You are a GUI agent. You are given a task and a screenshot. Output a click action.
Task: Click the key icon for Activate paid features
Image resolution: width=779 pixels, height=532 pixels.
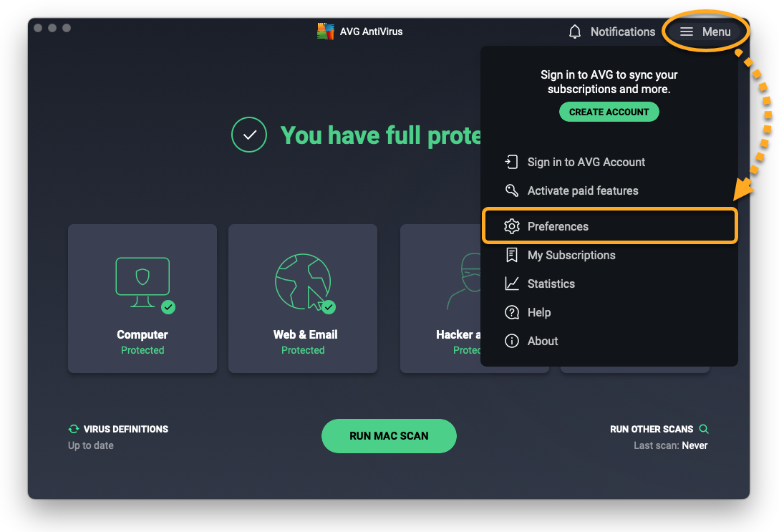pyautogui.click(x=511, y=190)
